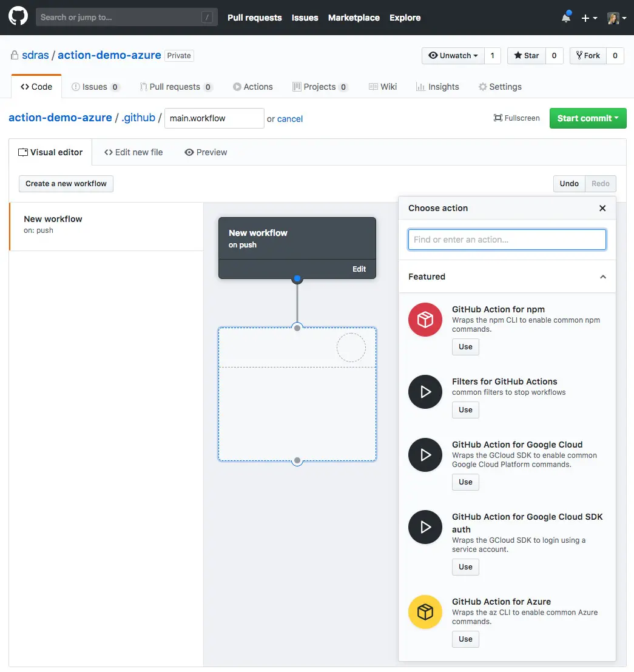Open Explore in the top navigation

click(x=405, y=18)
